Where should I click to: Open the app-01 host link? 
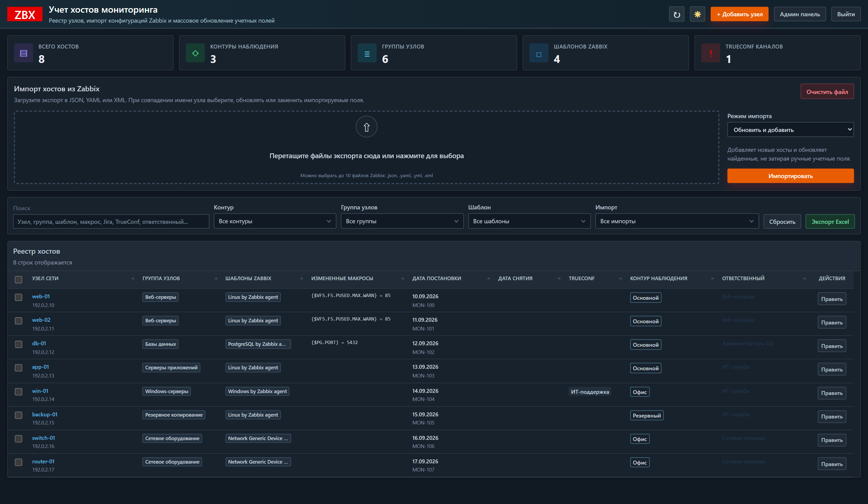(40, 367)
